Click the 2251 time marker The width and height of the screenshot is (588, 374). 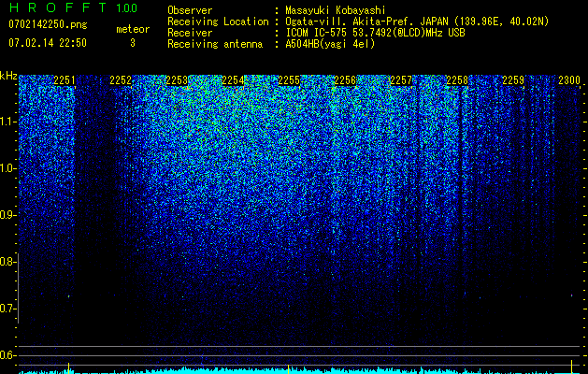tap(65, 80)
